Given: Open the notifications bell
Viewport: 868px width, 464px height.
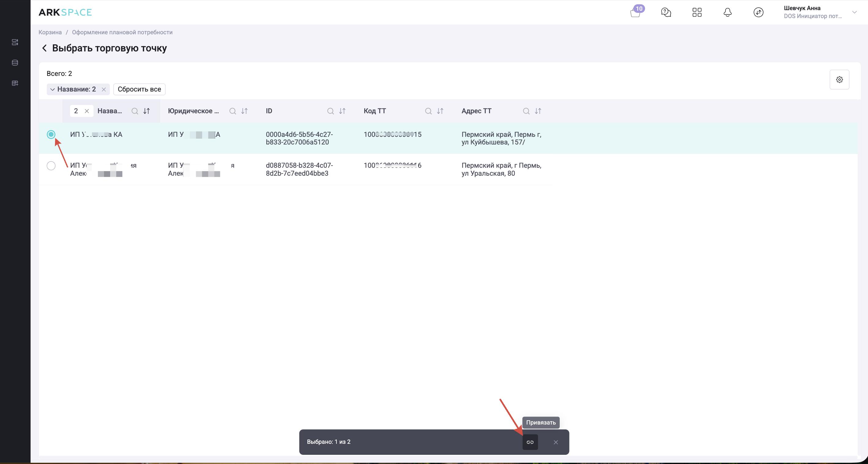Looking at the screenshot, I should tap(728, 13).
